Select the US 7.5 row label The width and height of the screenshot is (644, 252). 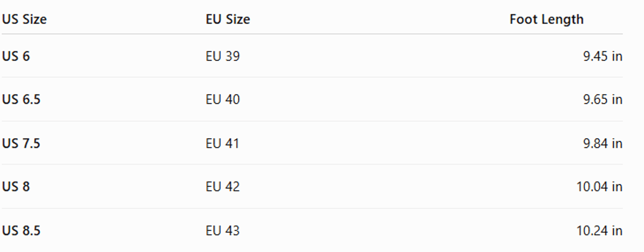coord(21,143)
